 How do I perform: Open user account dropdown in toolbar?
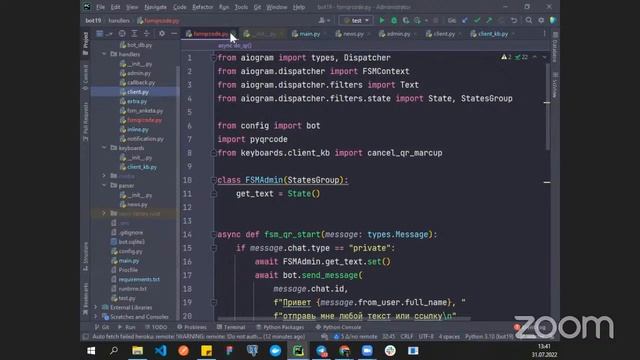coord(324,20)
